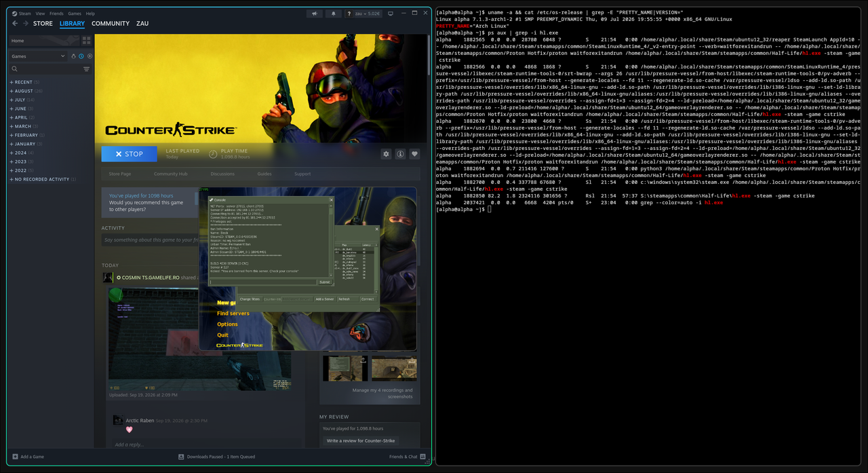
Task: Open the notifications bell
Action: (x=334, y=13)
